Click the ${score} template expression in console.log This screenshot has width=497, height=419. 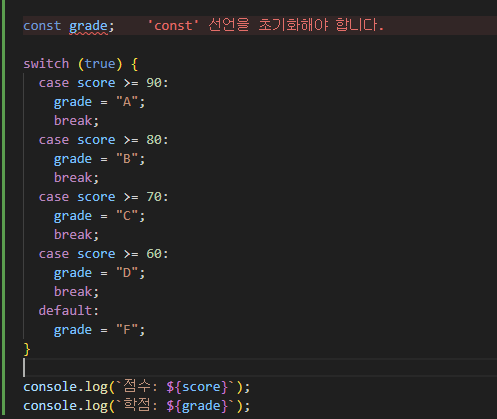click(x=197, y=387)
